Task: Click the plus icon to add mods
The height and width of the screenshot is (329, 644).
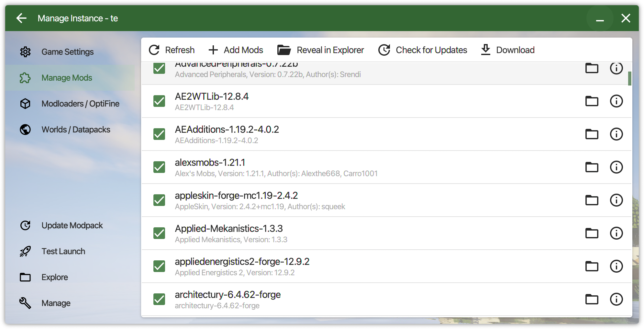Action: click(x=213, y=50)
